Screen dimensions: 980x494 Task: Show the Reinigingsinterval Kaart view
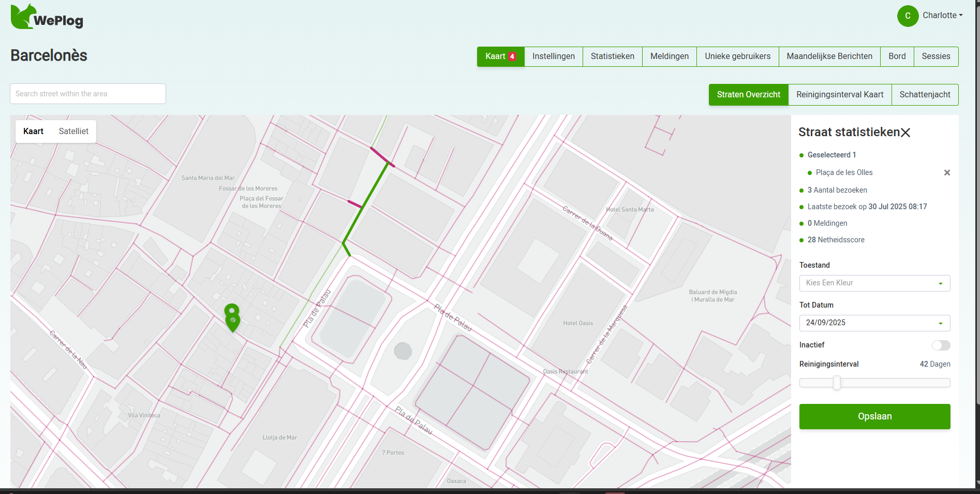coord(839,95)
